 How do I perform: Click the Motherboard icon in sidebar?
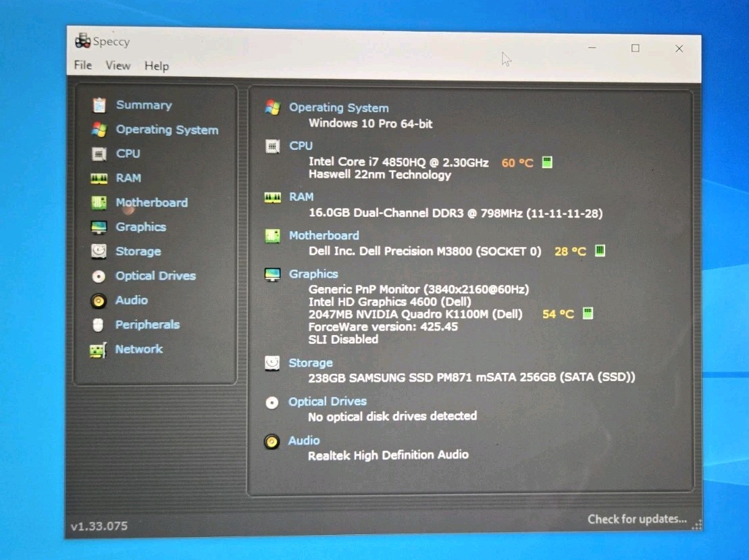(x=99, y=203)
